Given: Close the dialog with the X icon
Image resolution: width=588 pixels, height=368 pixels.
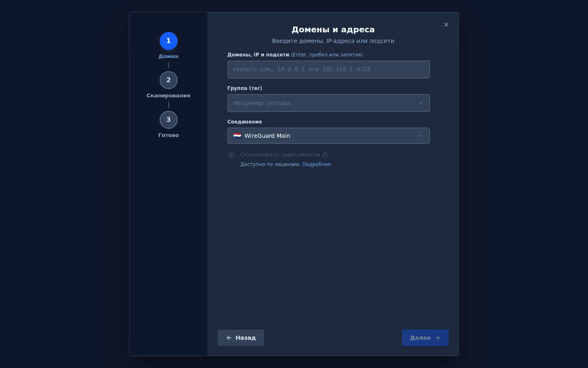Looking at the screenshot, I should [x=446, y=25].
